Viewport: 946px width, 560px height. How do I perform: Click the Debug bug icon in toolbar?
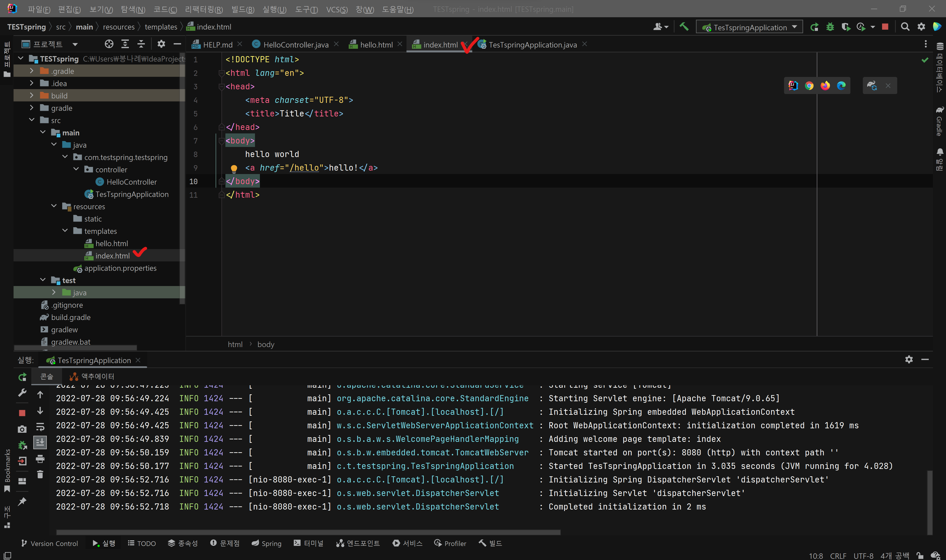[830, 27]
